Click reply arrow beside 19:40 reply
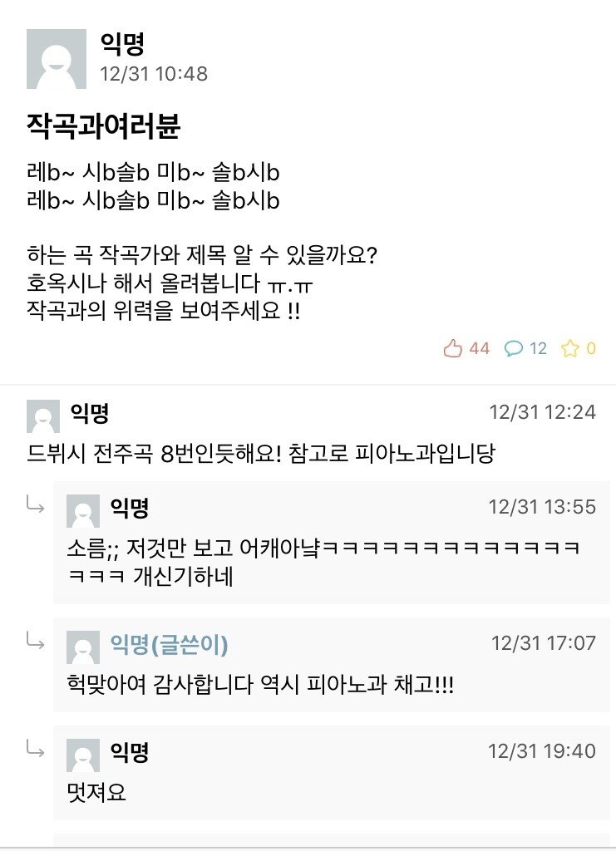Image resolution: width=616 pixels, height=851 pixels. (x=36, y=749)
